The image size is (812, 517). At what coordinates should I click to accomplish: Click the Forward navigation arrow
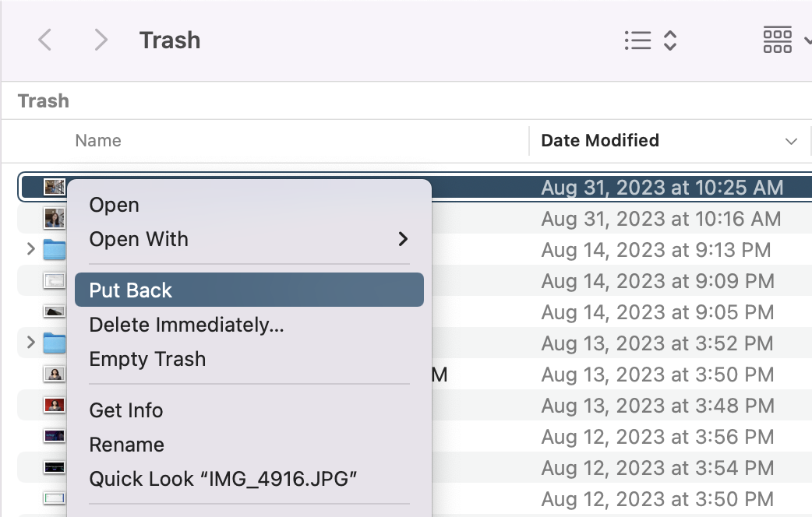pos(100,40)
